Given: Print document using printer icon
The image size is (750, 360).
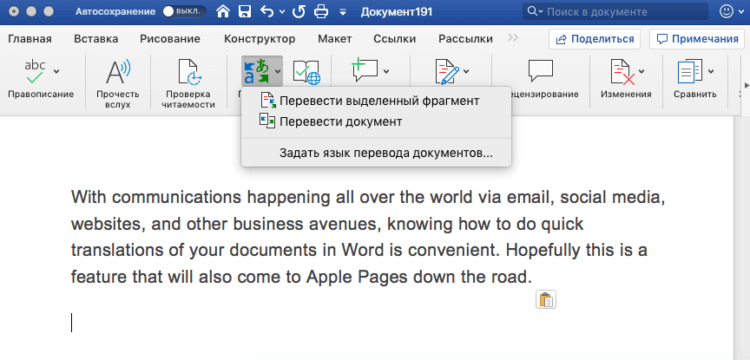Looking at the screenshot, I should pos(320,12).
